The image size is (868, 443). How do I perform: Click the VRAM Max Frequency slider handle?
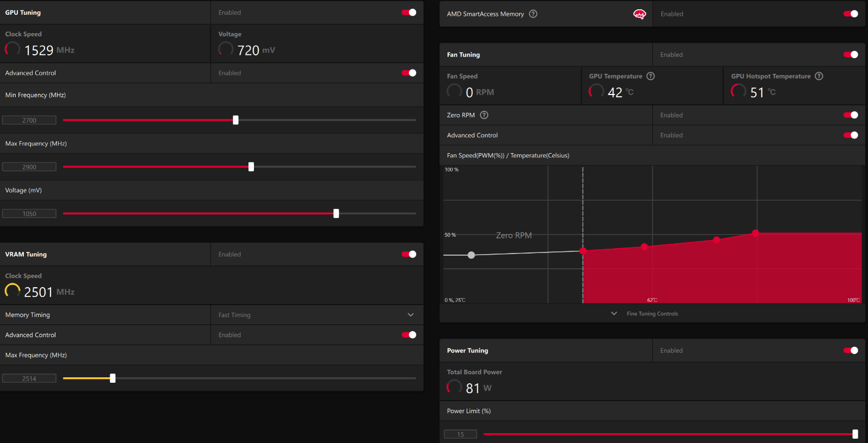pyautogui.click(x=113, y=378)
